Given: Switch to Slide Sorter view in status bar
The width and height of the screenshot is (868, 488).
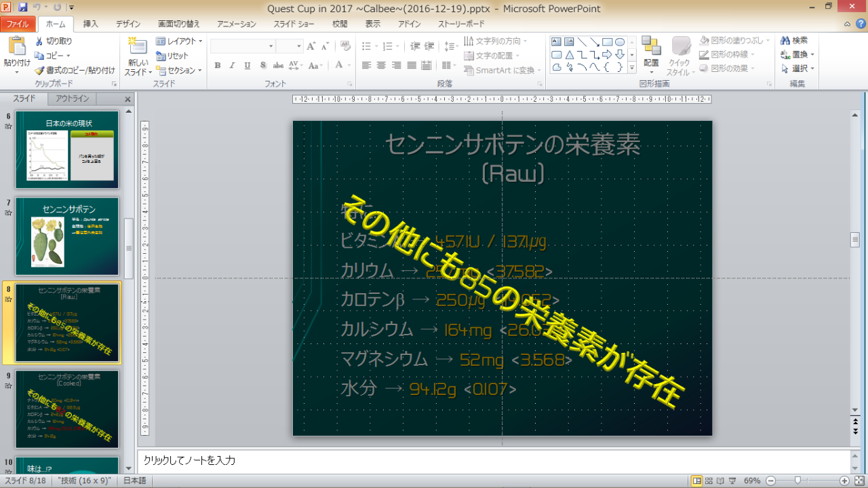Looking at the screenshot, I should click(x=709, y=481).
